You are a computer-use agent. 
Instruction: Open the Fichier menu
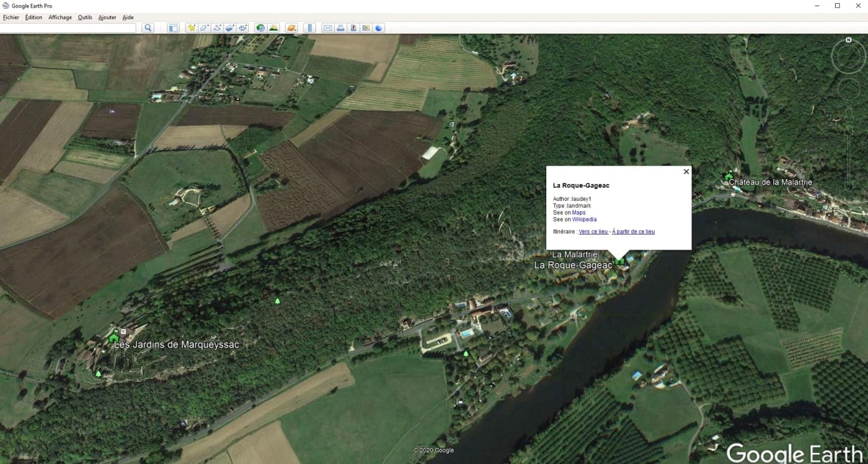coord(11,17)
